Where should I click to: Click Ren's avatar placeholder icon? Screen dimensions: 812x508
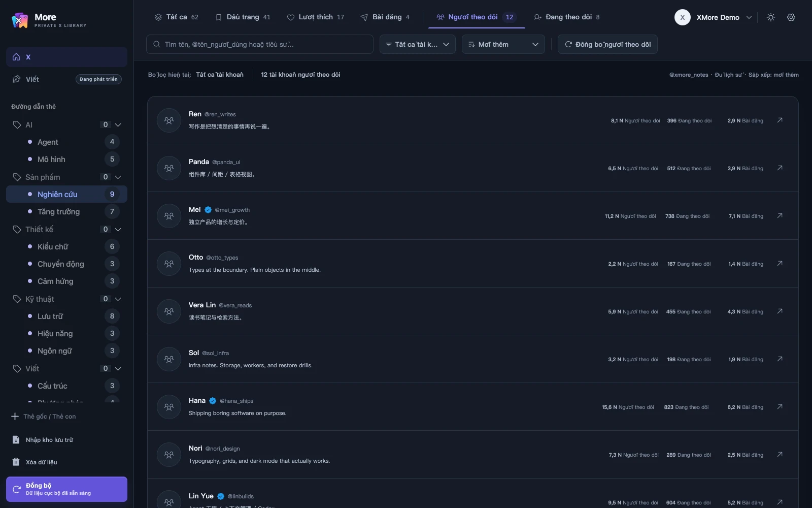(169, 120)
